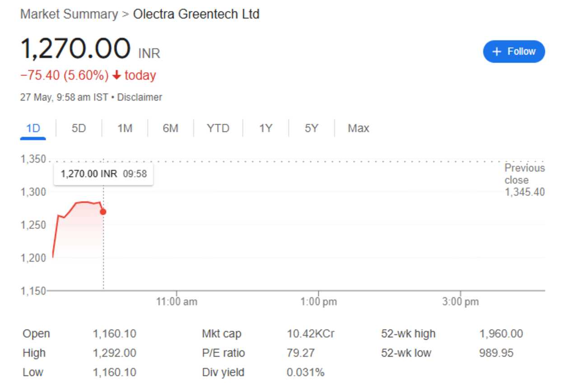Click the red downward arrow next to today
Viewport: 587px width, 392px height.
[x=116, y=75]
